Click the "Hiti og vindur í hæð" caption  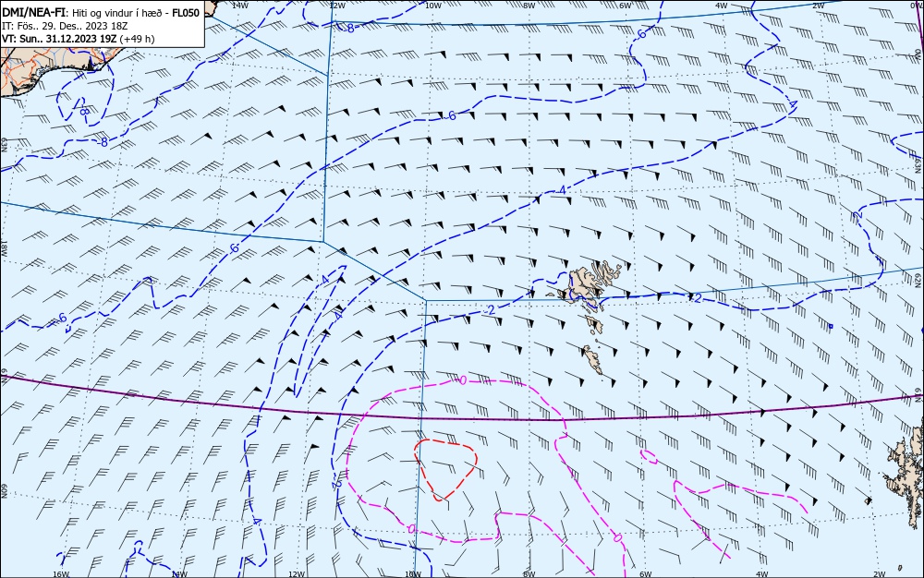118,13
